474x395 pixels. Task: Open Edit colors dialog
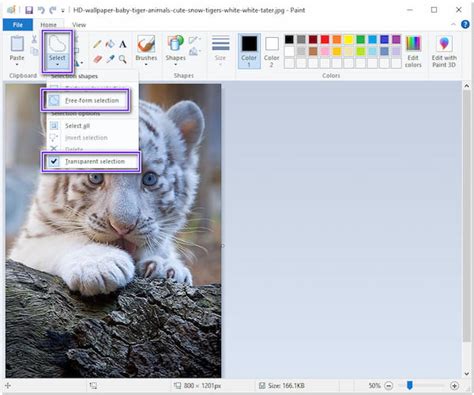[413, 52]
